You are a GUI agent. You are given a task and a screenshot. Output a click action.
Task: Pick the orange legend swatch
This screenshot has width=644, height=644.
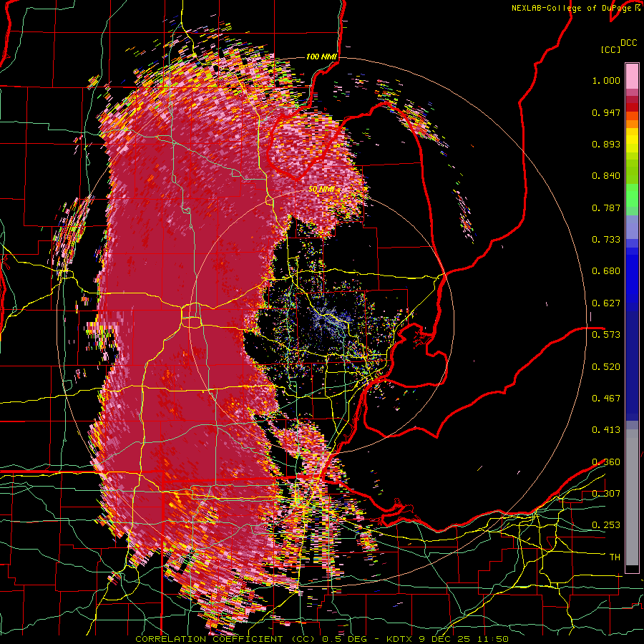click(632, 124)
